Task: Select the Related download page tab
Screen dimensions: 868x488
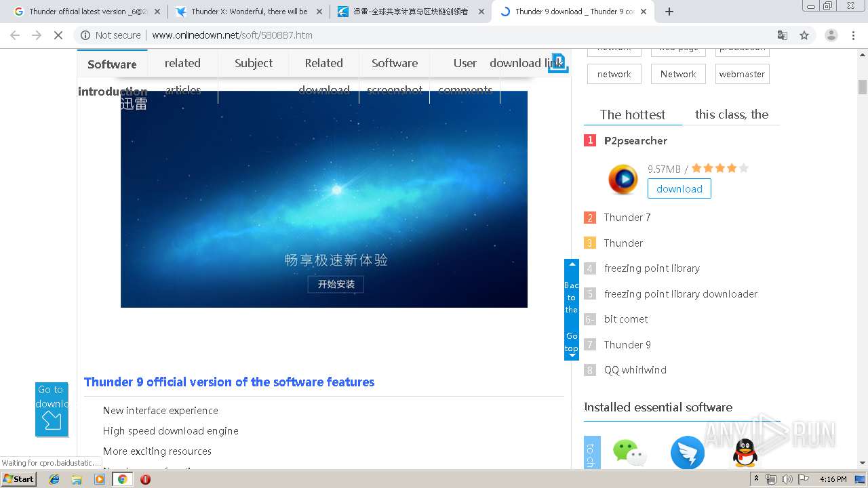Action: tap(324, 77)
